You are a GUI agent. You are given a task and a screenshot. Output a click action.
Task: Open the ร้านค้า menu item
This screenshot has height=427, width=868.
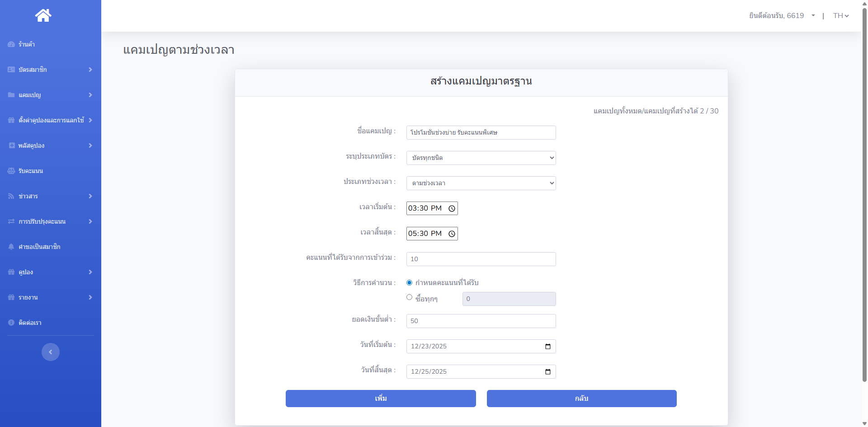click(51, 44)
